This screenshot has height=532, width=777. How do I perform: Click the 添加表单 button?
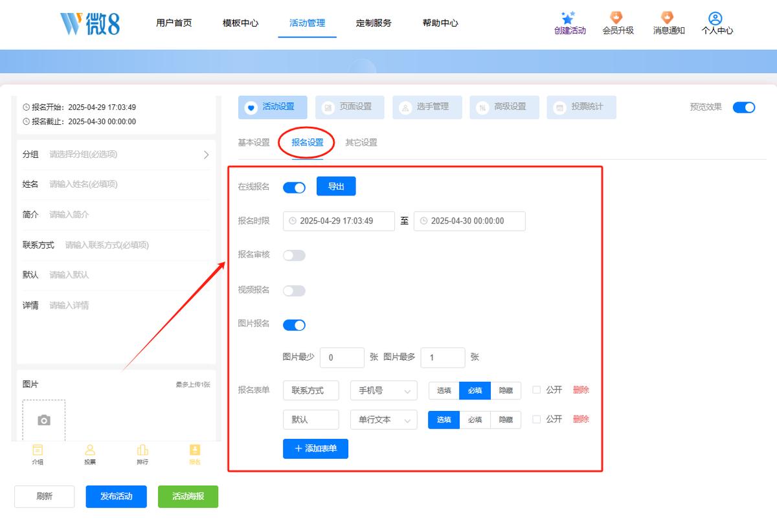(315, 449)
